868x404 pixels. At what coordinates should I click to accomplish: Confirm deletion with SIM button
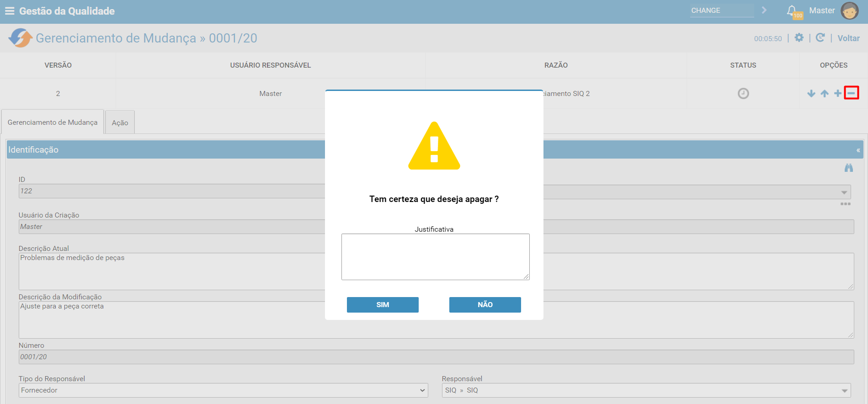point(383,305)
